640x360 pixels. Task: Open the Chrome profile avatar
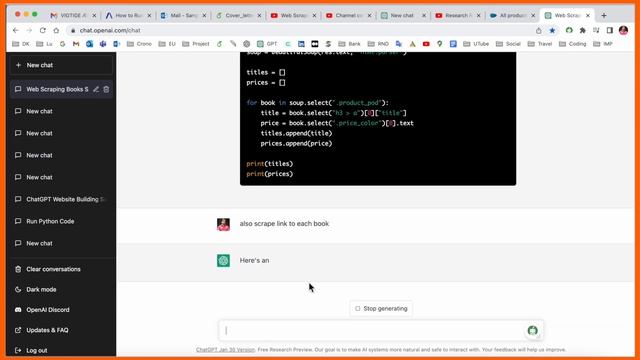(x=623, y=31)
